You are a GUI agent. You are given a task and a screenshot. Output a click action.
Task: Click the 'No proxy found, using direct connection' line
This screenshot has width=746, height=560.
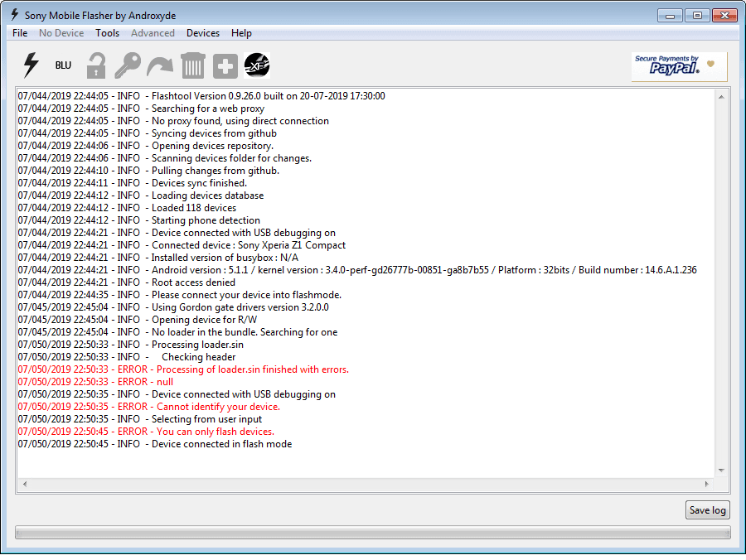tap(174, 121)
